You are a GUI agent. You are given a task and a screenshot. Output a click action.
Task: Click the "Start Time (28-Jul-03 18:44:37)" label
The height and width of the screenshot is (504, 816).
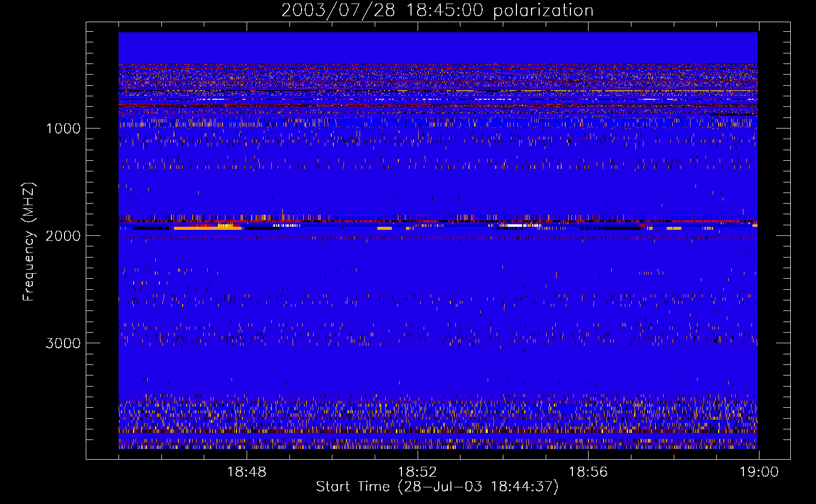coord(437,487)
